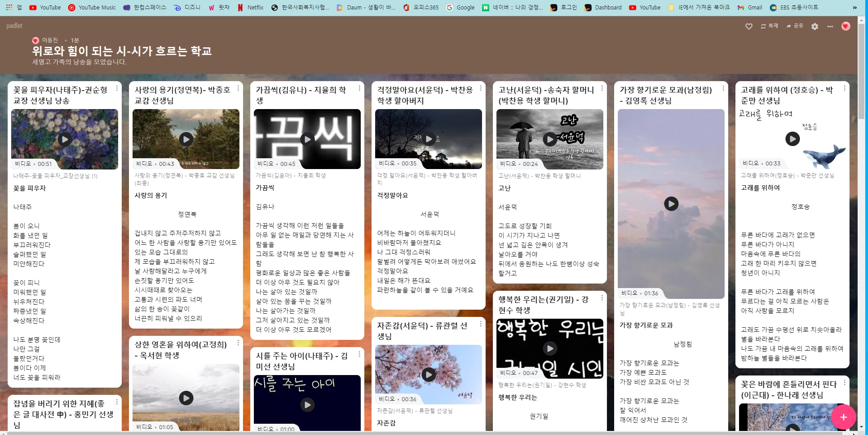Screen dimensions: 868x435
Task: Click the 복제 remake button
Action: click(769, 26)
